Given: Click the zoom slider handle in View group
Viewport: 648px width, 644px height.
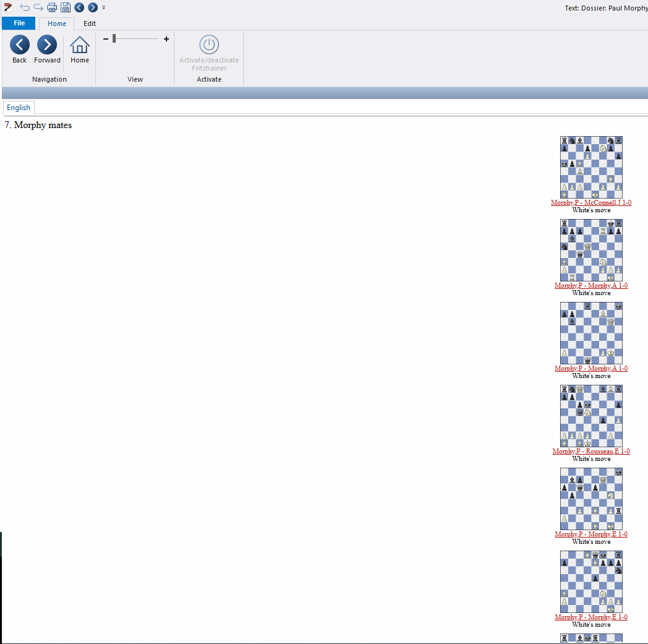Looking at the screenshot, I should click(x=114, y=39).
